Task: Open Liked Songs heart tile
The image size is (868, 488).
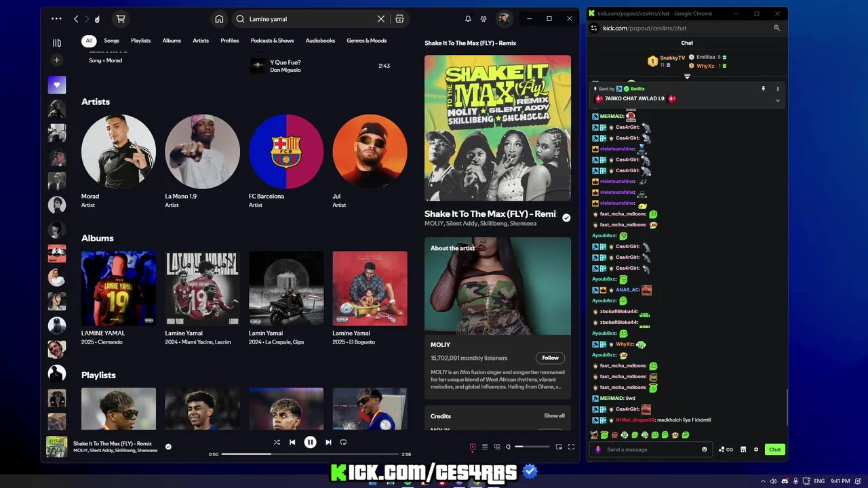Action: coord(57,85)
